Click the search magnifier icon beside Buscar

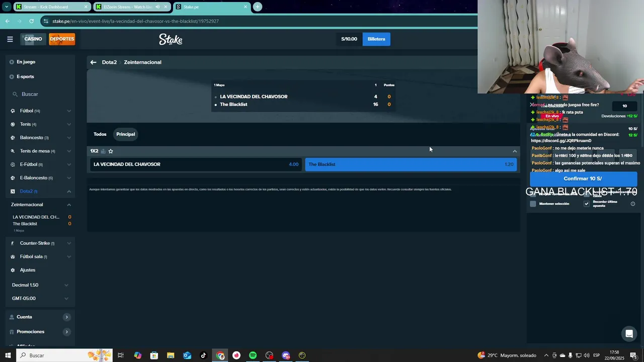[x=15, y=94]
